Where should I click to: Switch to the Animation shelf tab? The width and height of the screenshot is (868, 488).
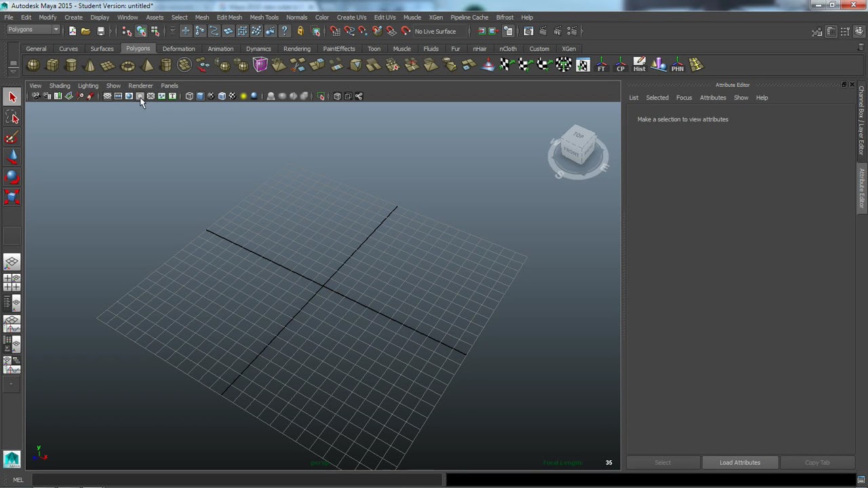(x=220, y=49)
